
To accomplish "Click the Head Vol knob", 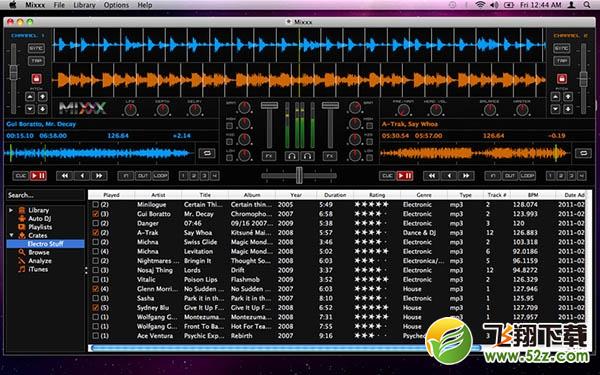I will pyautogui.click(x=435, y=110).
